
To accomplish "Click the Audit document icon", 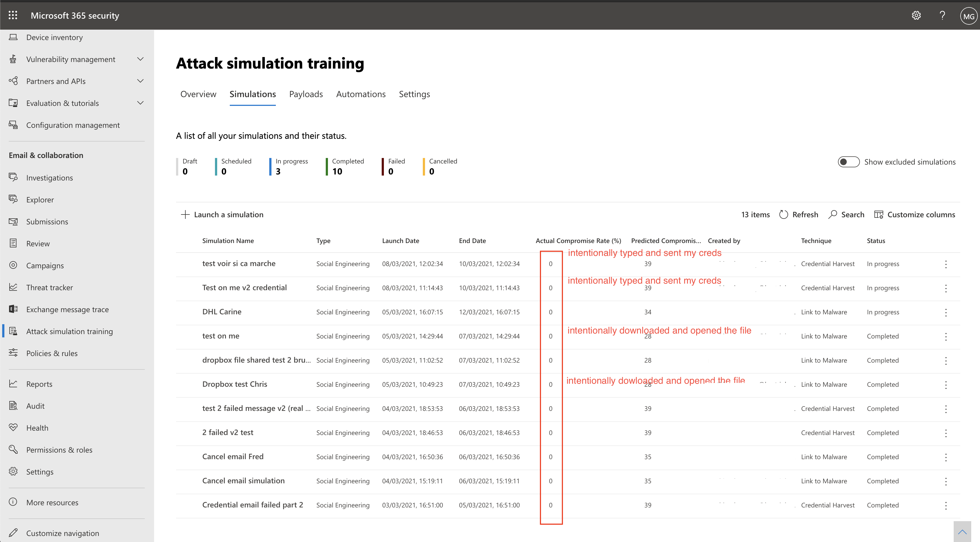I will [x=13, y=406].
